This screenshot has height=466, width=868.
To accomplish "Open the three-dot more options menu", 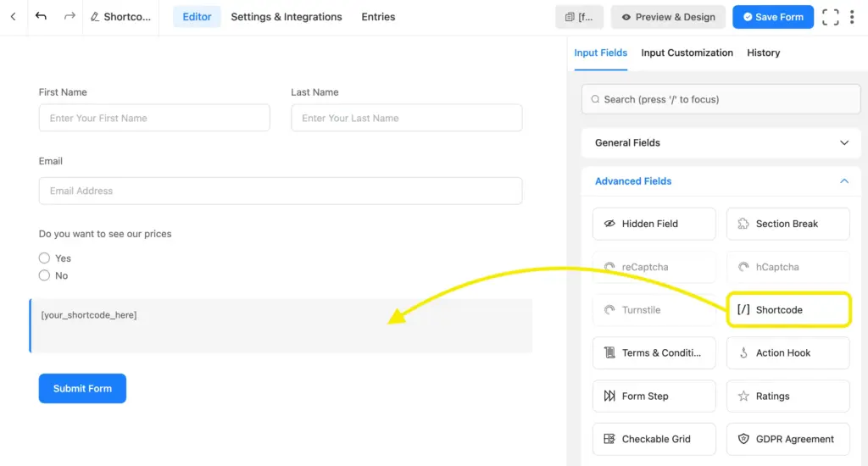I will tap(852, 17).
